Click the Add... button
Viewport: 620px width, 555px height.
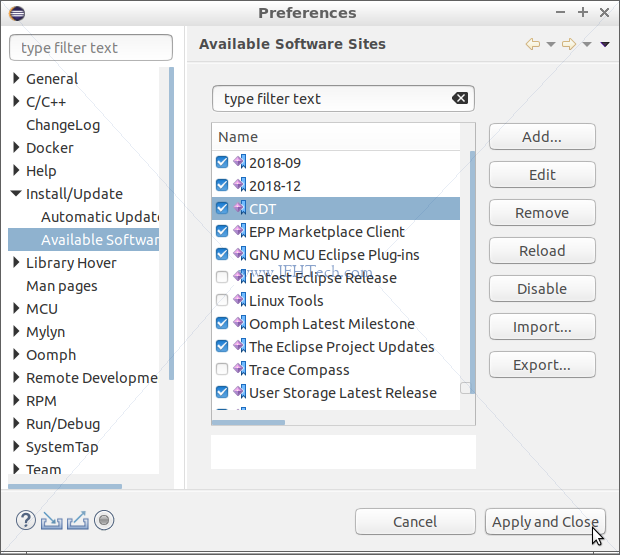coord(542,137)
